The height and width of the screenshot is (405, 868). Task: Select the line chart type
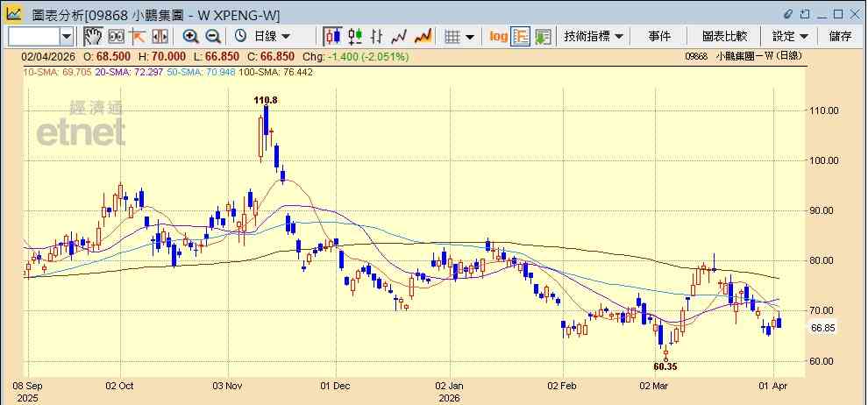(399, 37)
